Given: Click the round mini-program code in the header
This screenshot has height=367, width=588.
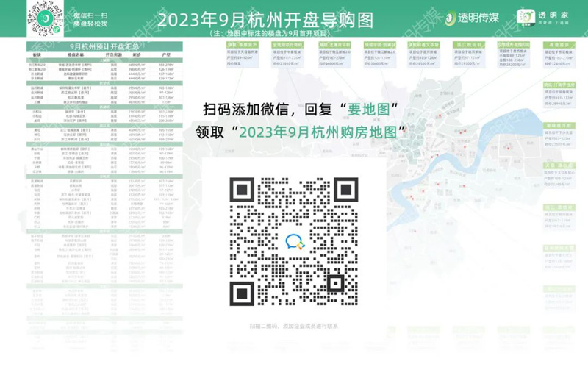Looking at the screenshot, I should coord(46,18).
